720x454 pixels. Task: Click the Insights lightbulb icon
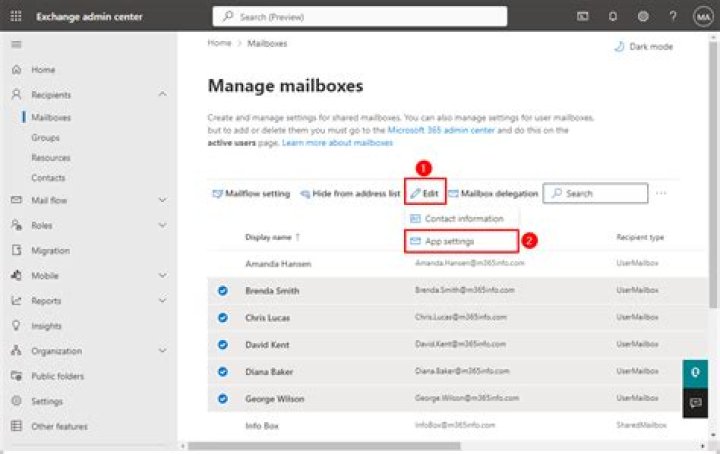(17, 325)
